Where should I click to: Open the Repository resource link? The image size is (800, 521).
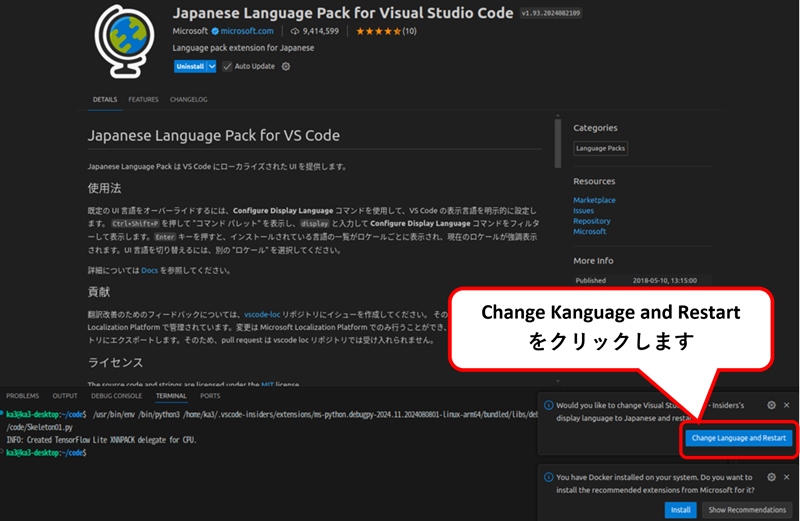[x=591, y=221]
